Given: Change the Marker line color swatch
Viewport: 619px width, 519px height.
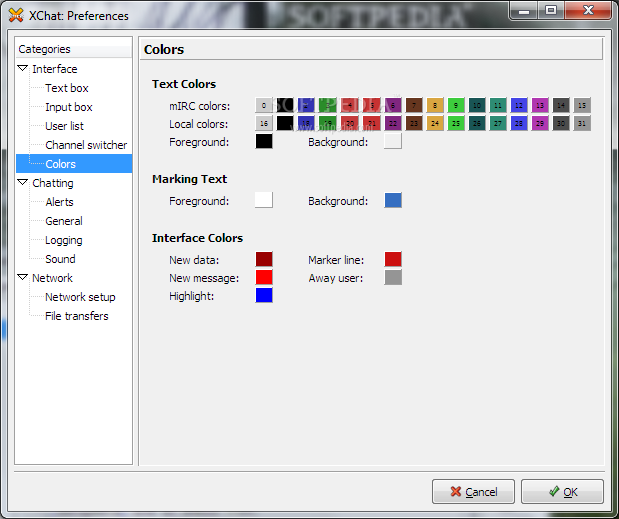Looking at the screenshot, I should coord(393,259).
